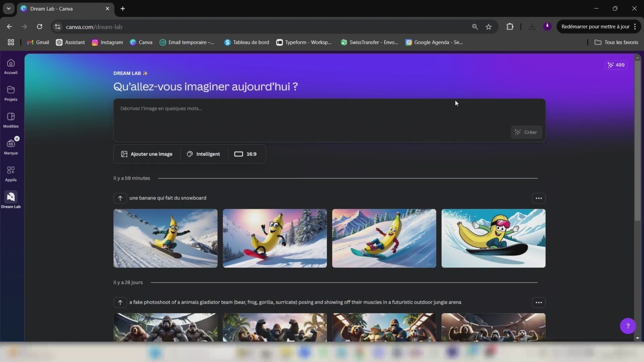Click the 'Il y a 59 minutes' label
The height and width of the screenshot is (362, 644).
[x=131, y=178]
